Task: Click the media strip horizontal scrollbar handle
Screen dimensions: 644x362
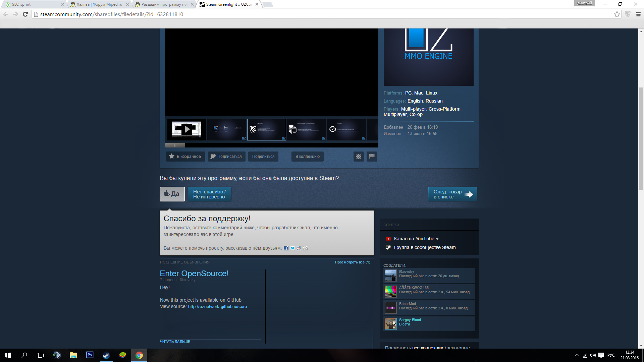Action: pyautogui.click(x=175, y=145)
